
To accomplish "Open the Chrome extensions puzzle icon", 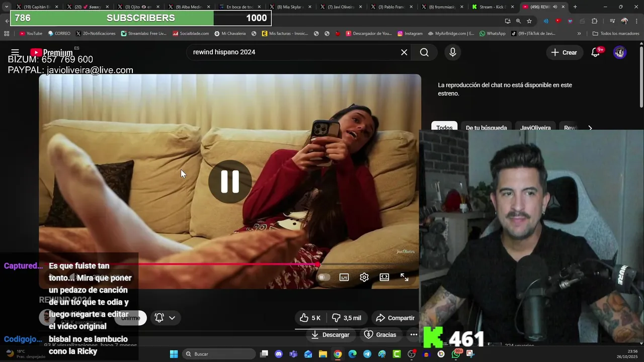I will click(x=595, y=21).
